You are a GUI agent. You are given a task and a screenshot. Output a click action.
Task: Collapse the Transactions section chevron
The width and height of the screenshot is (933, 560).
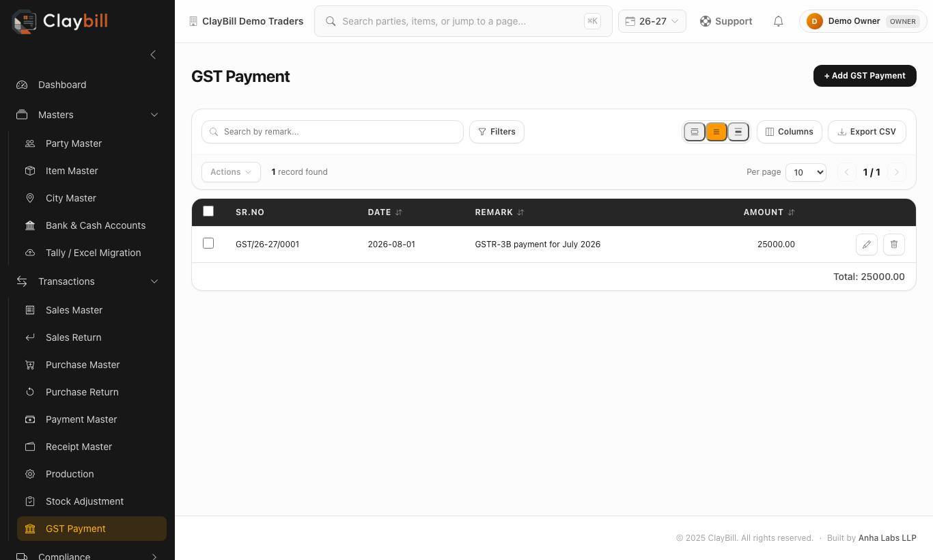pos(154,281)
